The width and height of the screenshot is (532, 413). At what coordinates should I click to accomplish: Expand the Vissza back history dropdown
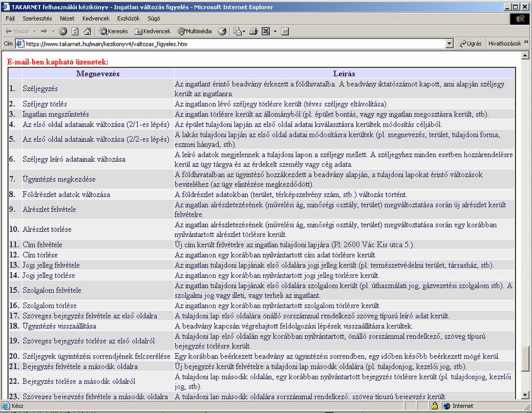click(35, 32)
